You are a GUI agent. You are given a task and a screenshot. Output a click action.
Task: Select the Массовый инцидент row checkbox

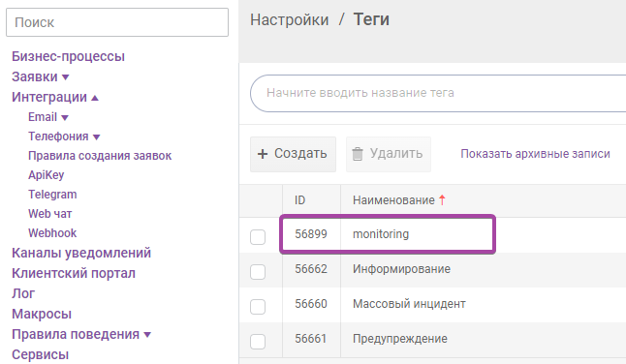(x=258, y=307)
